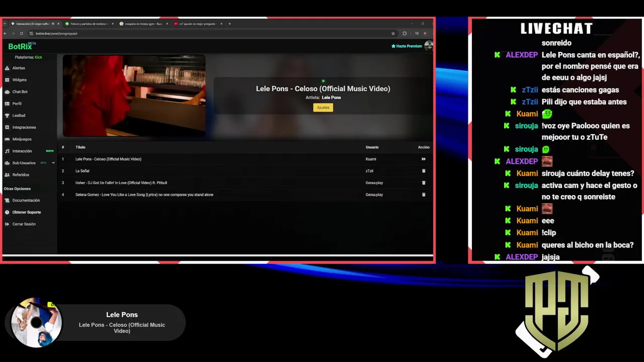This screenshot has height=362, width=644.
Task: Click the Widgets icon in sidebar
Action: click(x=7, y=80)
